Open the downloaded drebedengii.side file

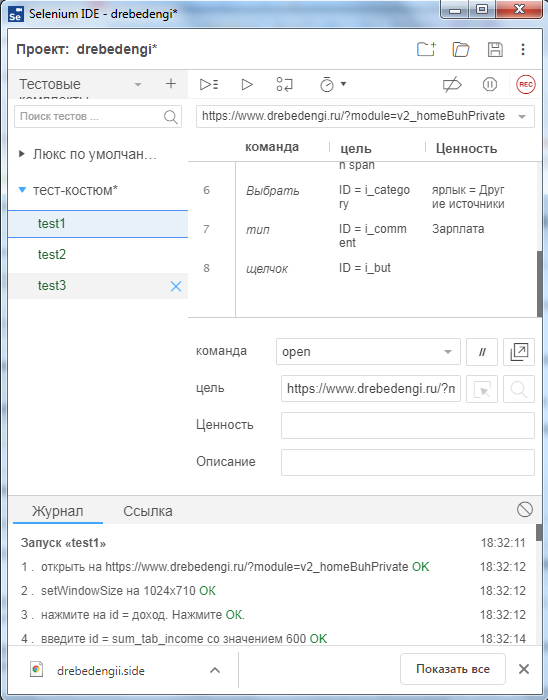click(x=100, y=671)
